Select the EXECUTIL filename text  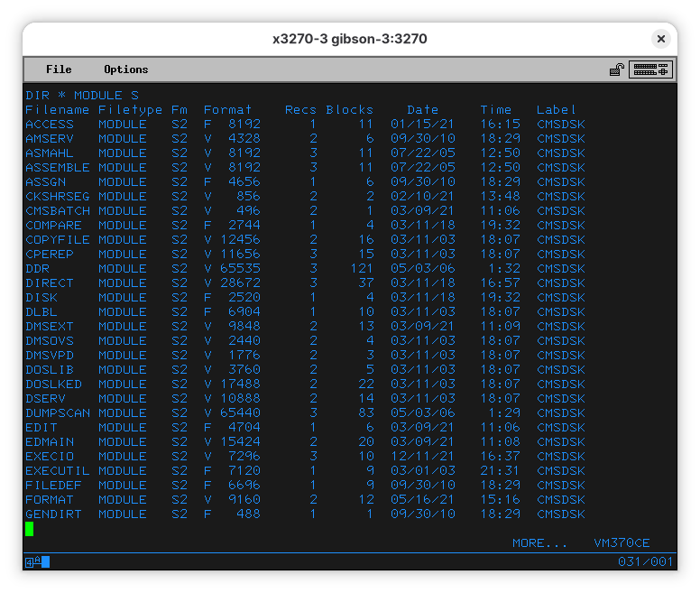pos(58,471)
